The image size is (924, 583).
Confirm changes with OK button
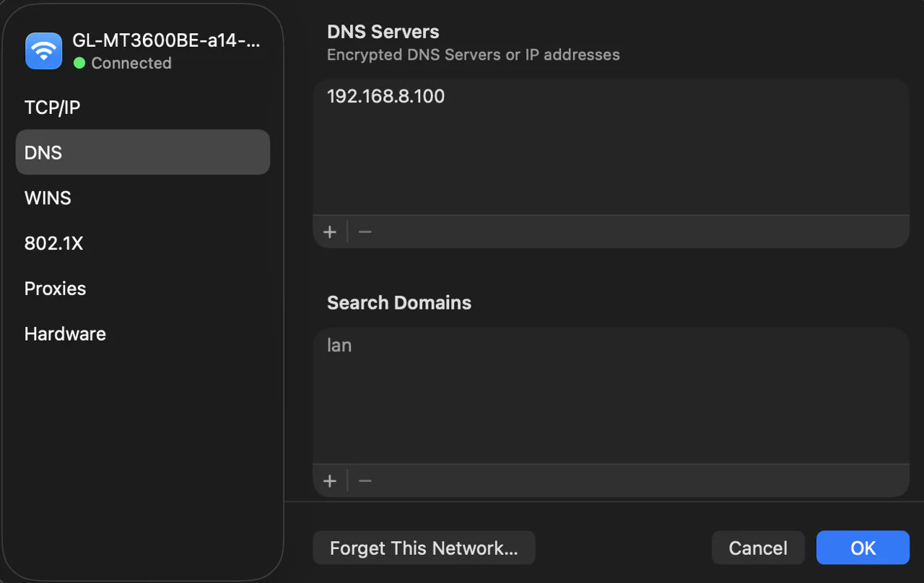coord(863,548)
